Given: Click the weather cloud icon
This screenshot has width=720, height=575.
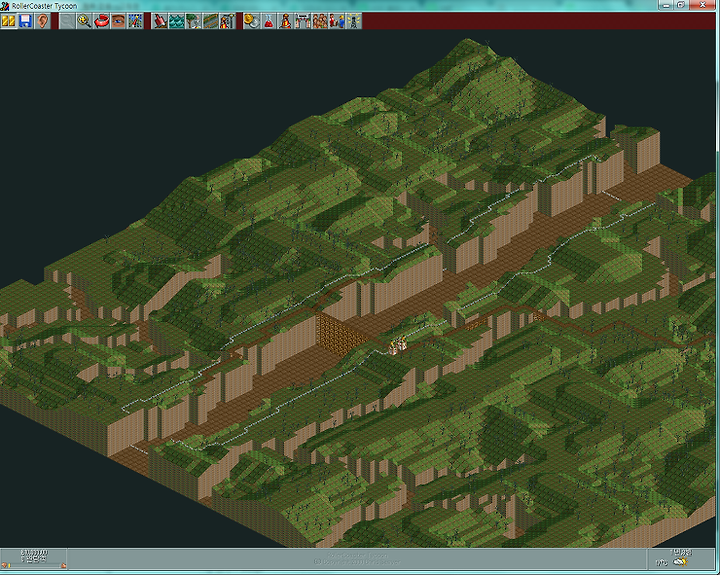Looking at the screenshot, I should pyautogui.click(x=681, y=563).
